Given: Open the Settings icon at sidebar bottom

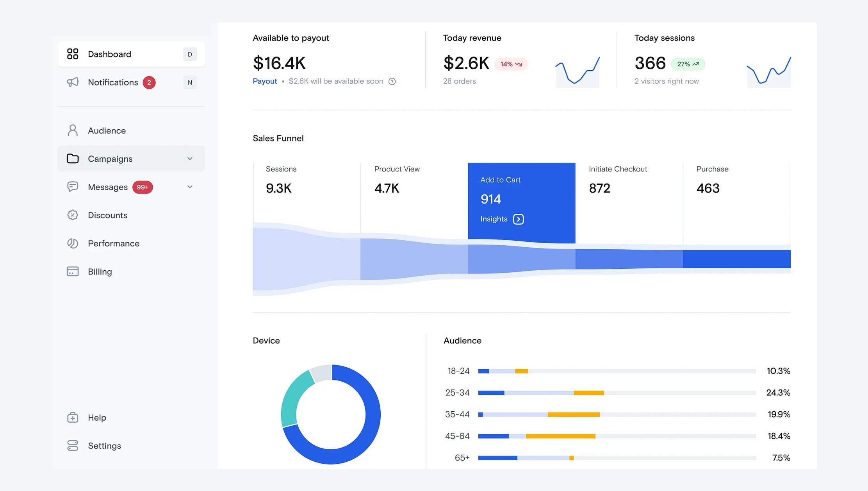Looking at the screenshot, I should click(x=73, y=445).
